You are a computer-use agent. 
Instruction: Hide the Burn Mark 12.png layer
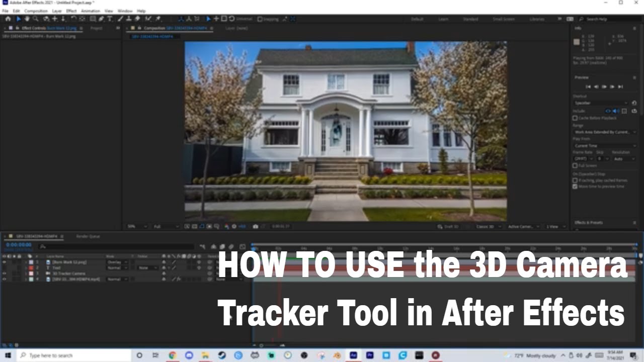pyautogui.click(x=5, y=262)
